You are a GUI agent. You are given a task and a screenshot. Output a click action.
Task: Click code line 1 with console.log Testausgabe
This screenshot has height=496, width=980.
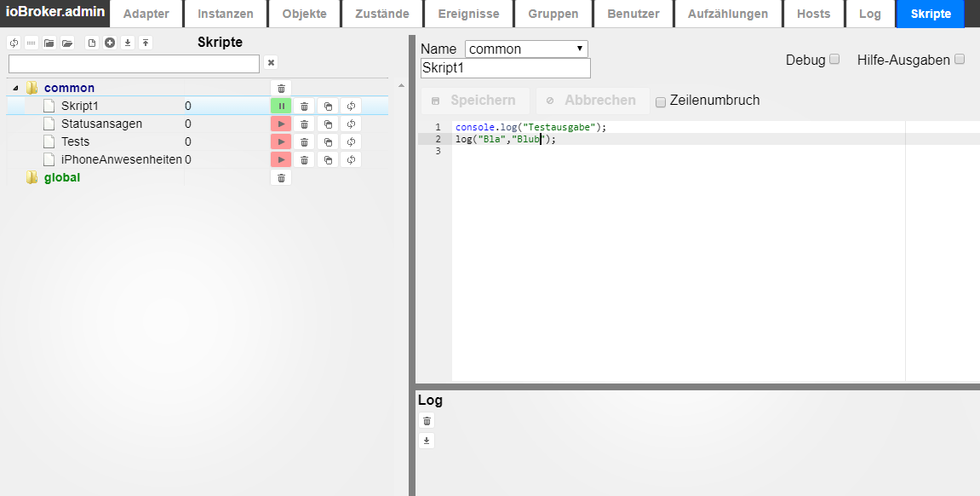(530, 127)
